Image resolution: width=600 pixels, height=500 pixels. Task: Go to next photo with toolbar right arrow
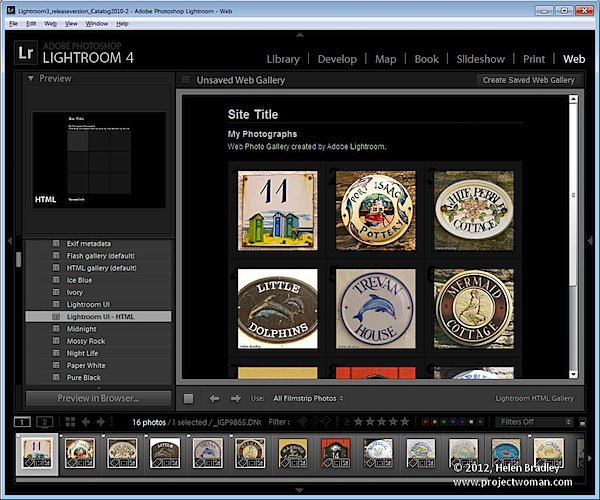pyautogui.click(x=236, y=399)
